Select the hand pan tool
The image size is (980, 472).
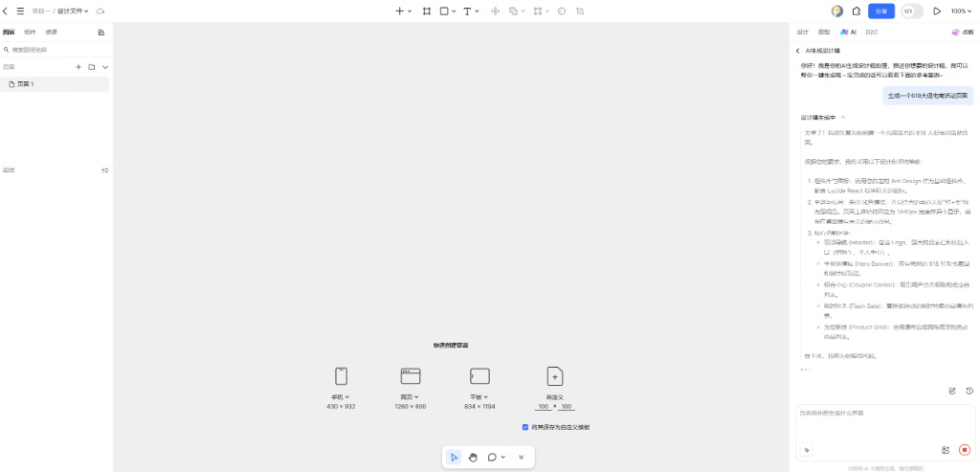pos(473,458)
